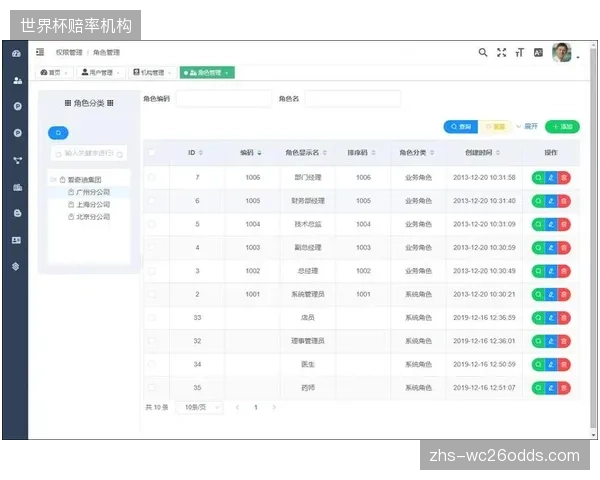The image size is (600, 480).
Task: Focus the tree keyword filter input
Action: point(89,153)
